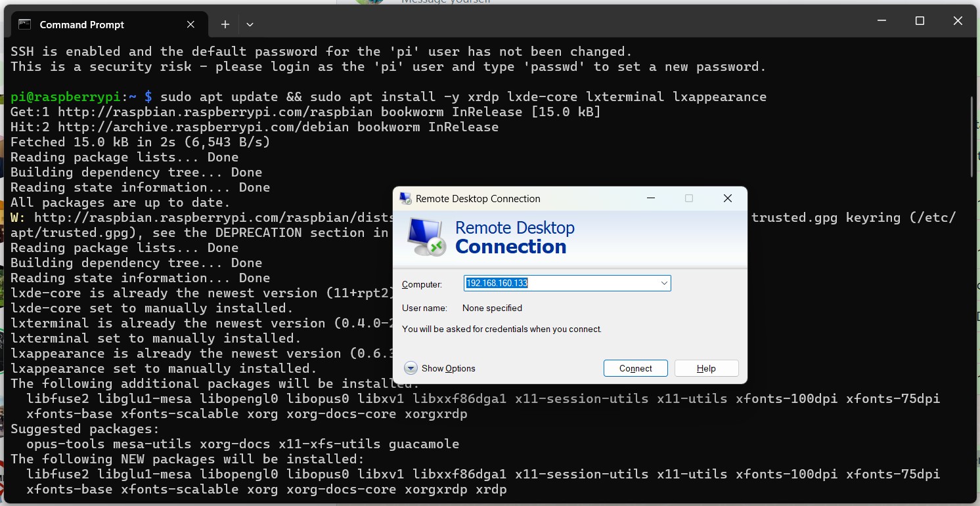Click the Remote Desktop banner computer icon

(x=426, y=236)
